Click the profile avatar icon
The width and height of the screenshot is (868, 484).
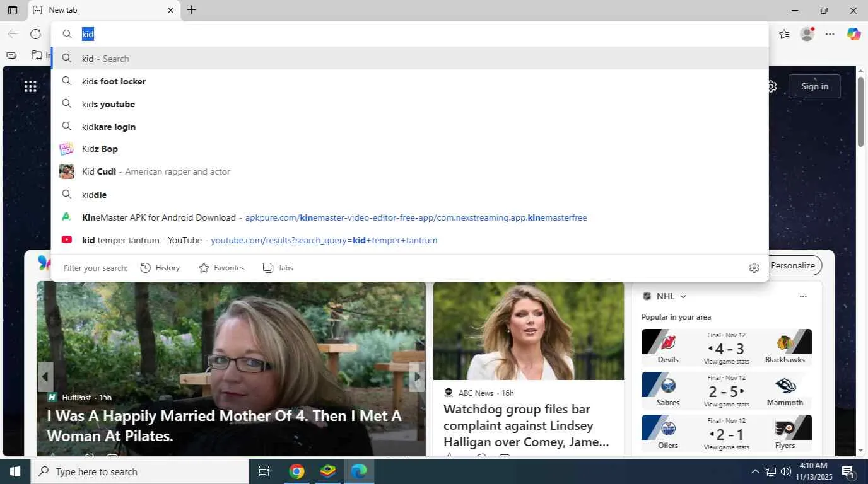pyautogui.click(x=807, y=34)
